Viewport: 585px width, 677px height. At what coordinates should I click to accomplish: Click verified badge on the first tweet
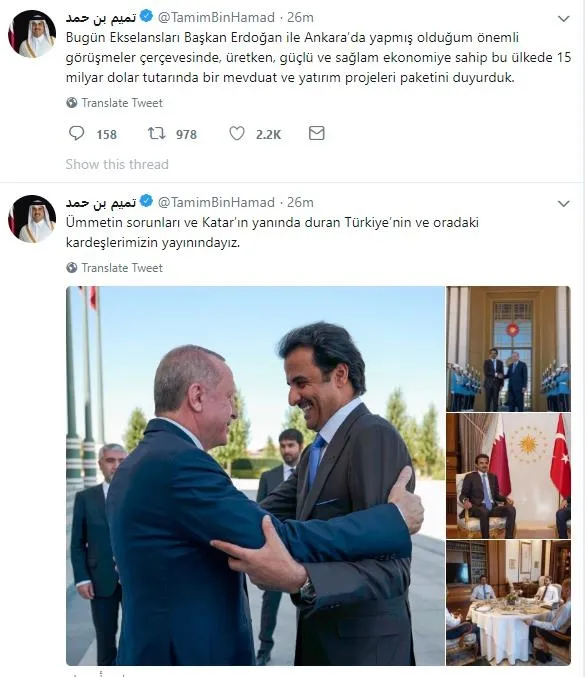click(x=146, y=16)
